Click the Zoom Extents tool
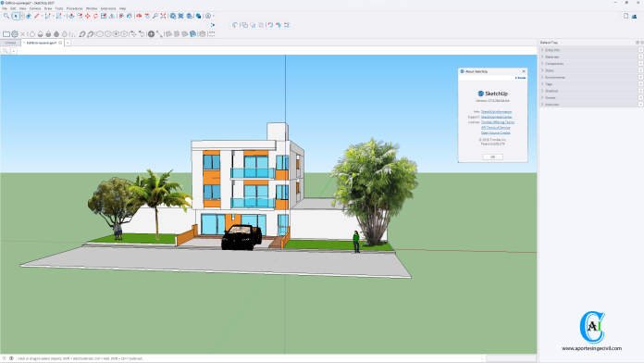 pos(163,16)
